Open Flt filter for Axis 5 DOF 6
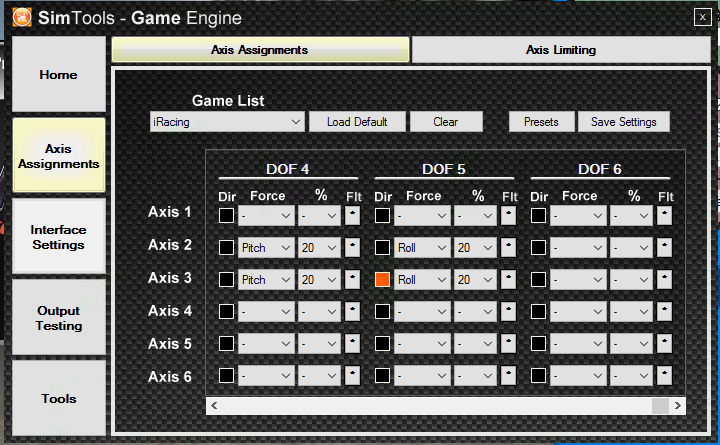Image resolution: width=720 pixels, height=445 pixels. click(x=664, y=344)
